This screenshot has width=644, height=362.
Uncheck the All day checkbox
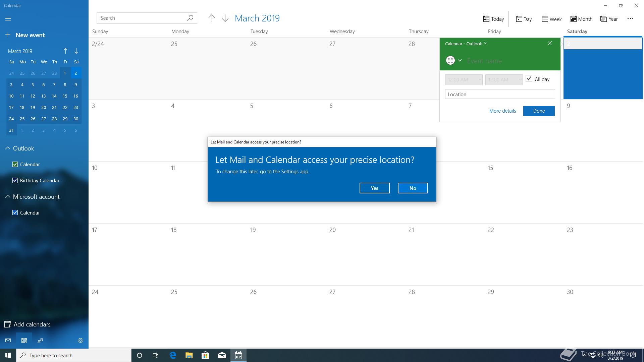point(529,79)
